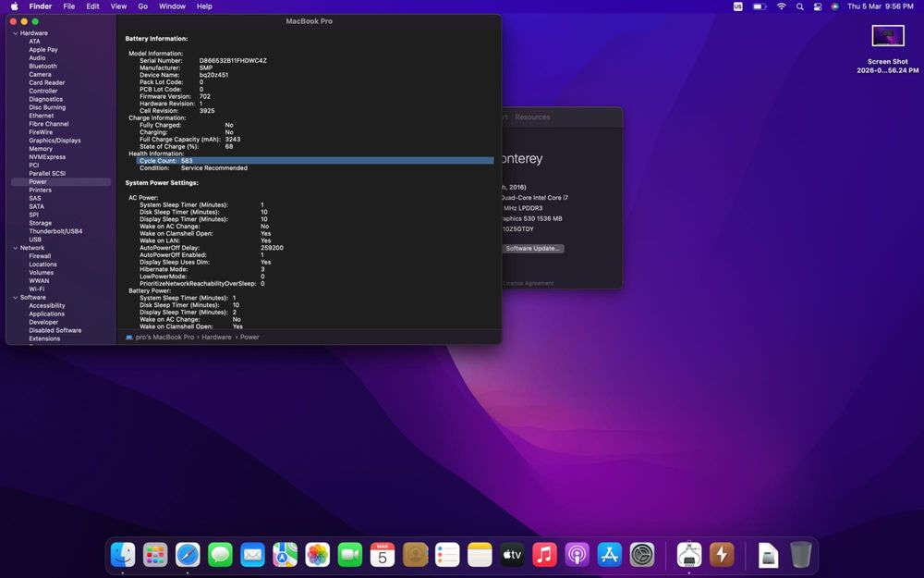The width and height of the screenshot is (924, 578).
Task: Select Graphics/Displays in the sidebar
Action: pyautogui.click(x=55, y=141)
